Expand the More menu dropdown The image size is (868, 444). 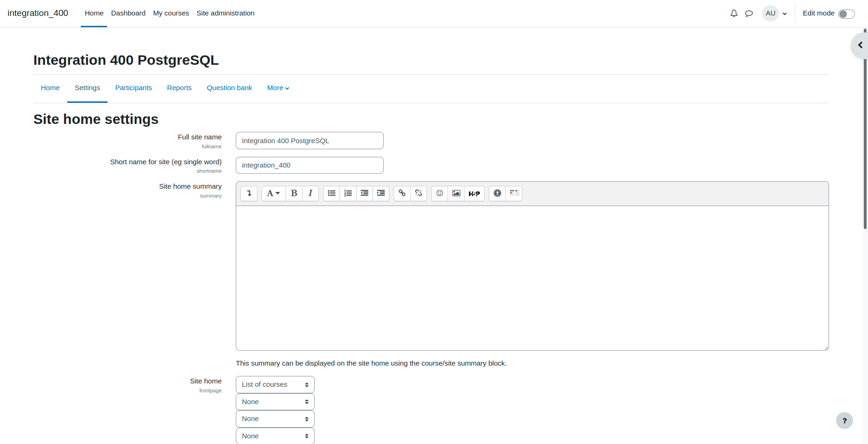point(278,88)
